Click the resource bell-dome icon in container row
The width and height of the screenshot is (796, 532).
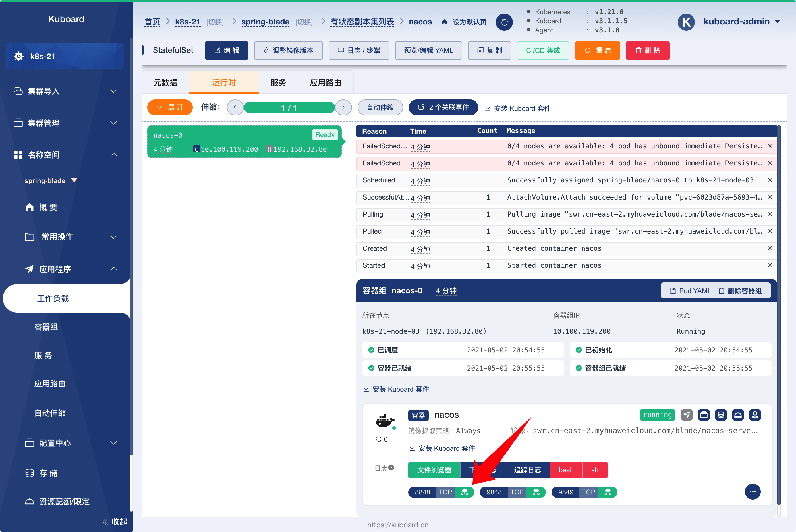pos(738,415)
